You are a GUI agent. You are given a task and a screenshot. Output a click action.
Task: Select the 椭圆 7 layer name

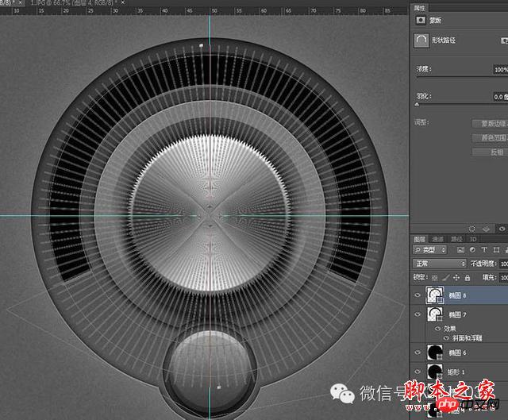[457, 314]
